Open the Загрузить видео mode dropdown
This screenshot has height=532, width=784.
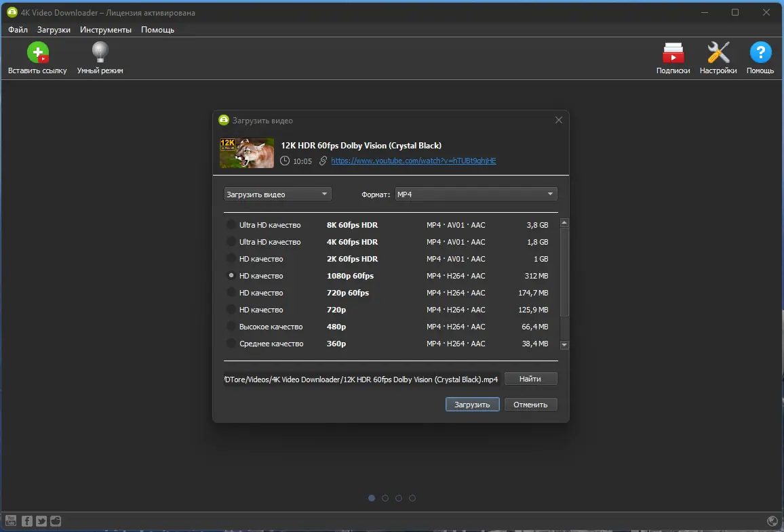pyautogui.click(x=277, y=195)
